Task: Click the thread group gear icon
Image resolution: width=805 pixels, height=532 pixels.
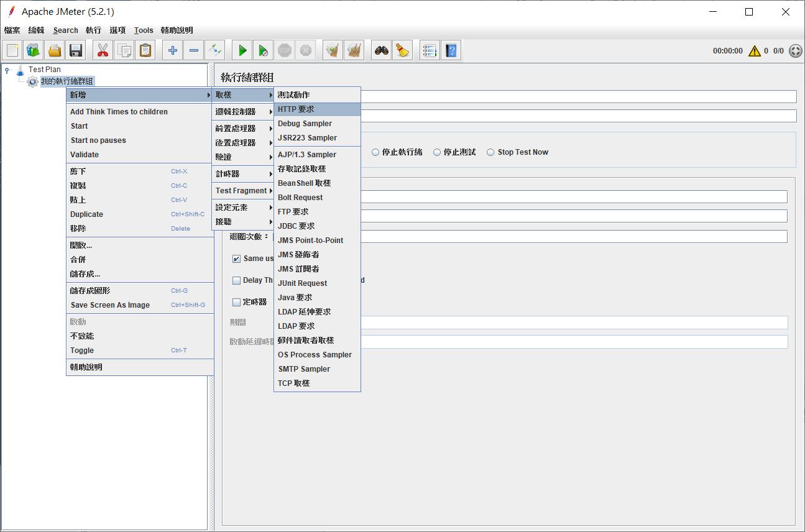Action: 32,81
